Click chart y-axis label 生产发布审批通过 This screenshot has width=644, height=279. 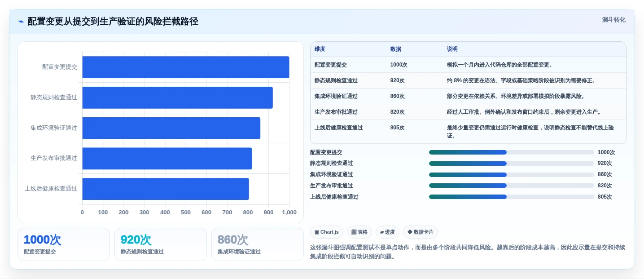click(x=54, y=158)
